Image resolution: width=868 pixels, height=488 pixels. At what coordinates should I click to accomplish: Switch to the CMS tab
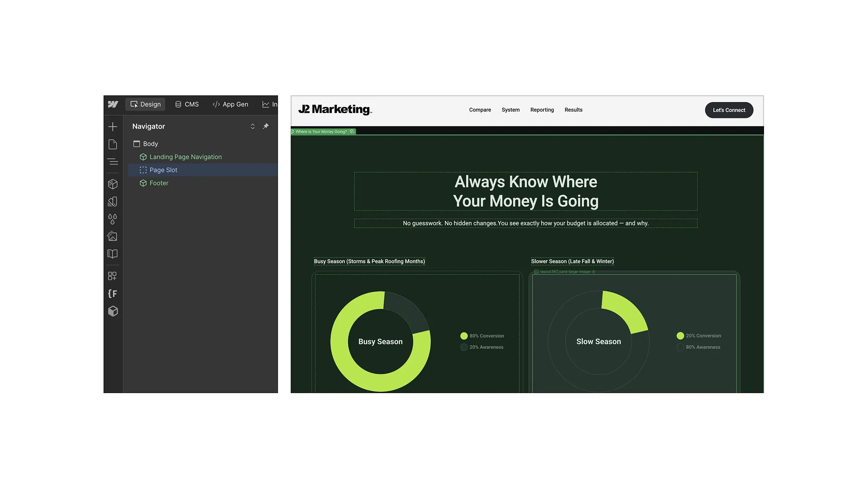coord(187,104)
